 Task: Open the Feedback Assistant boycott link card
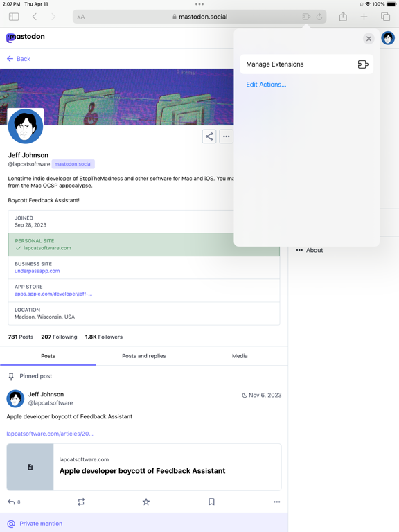point(144,467)
